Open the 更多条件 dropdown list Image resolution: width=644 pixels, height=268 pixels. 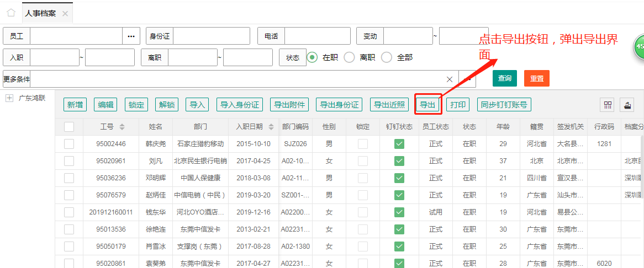point(468,79)
